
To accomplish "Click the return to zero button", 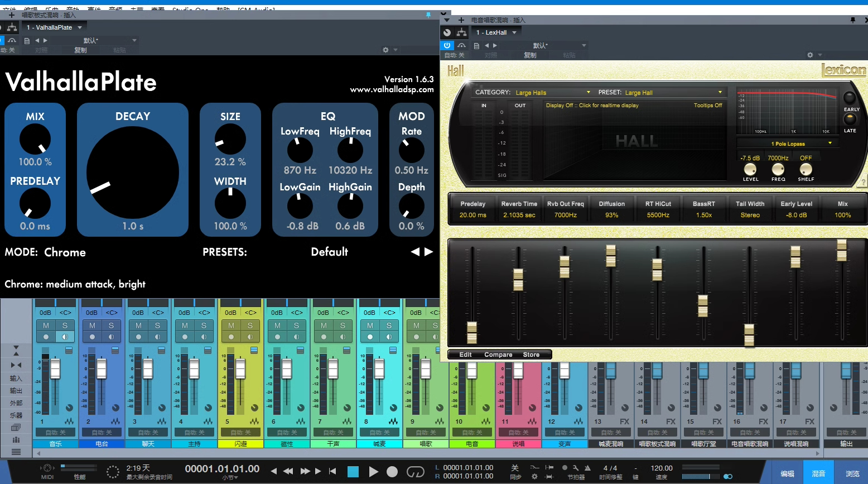I will pos(332,471).
